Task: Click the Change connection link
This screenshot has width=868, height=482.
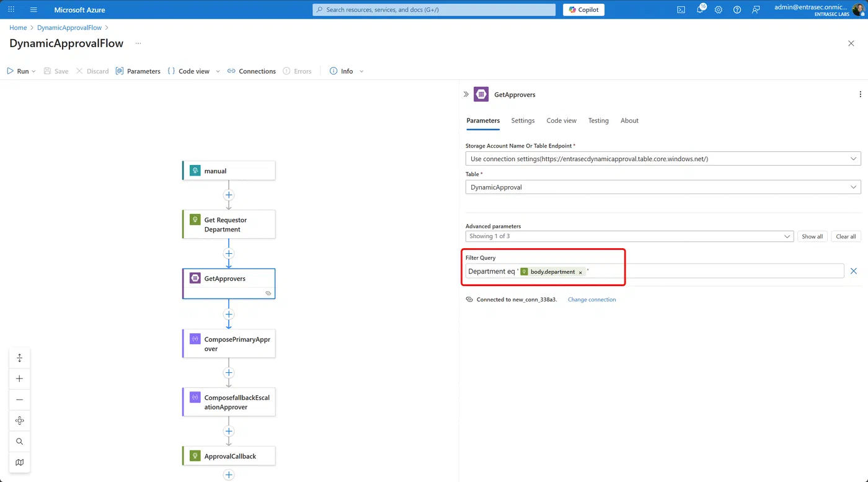Action: 591,300
